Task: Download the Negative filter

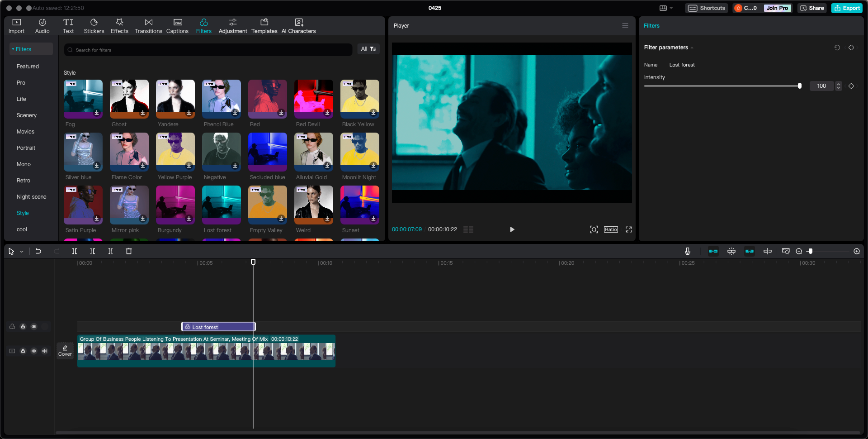Action: [x=235, y=165]
